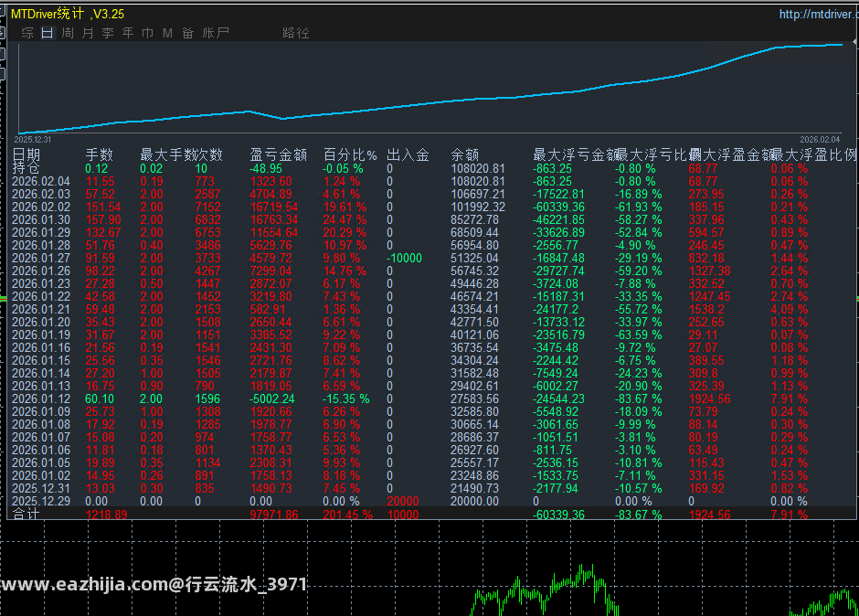Click the 20000 deposit value
The width and height of the screenshot is (859, 616).
pyautogui.click(x=403, y=501)
